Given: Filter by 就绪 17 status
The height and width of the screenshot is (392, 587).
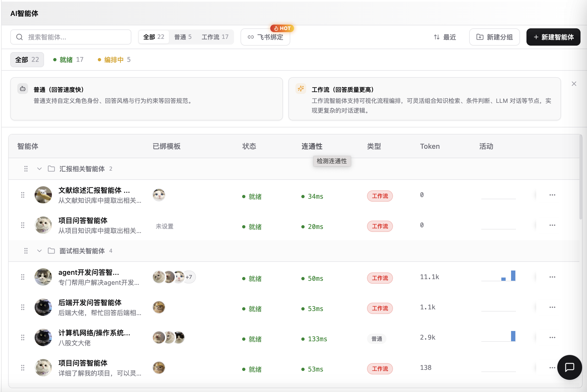Looking at the screenshot, I should pos(68,60).
